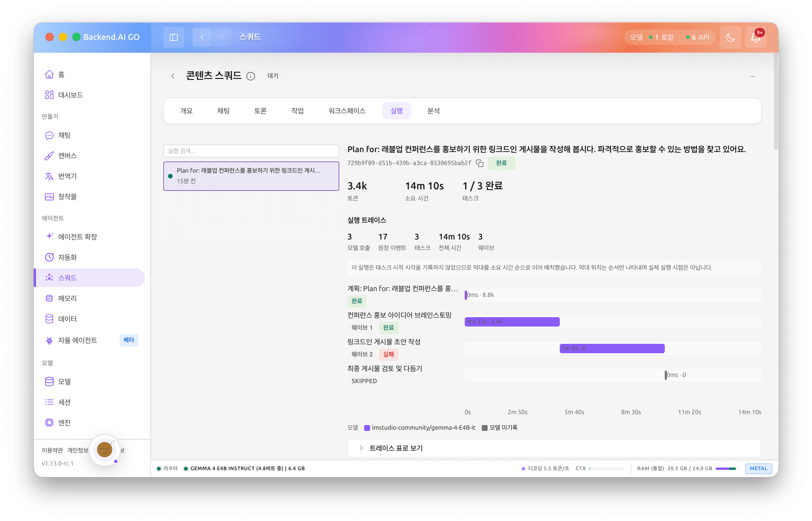Click the gray 모델 미기록 legend swatch
Image resolution: width=812 pixels, height=521 pixels.
point(485,428)
